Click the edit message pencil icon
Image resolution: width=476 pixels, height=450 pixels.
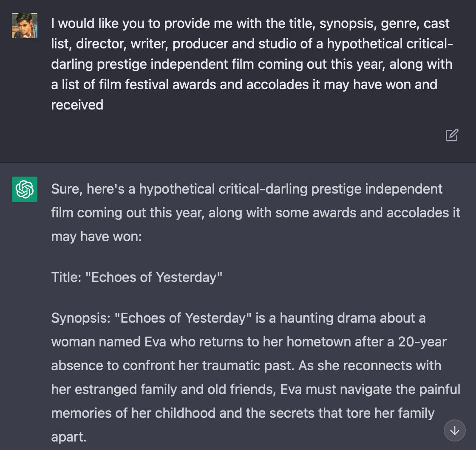point(452,135)
